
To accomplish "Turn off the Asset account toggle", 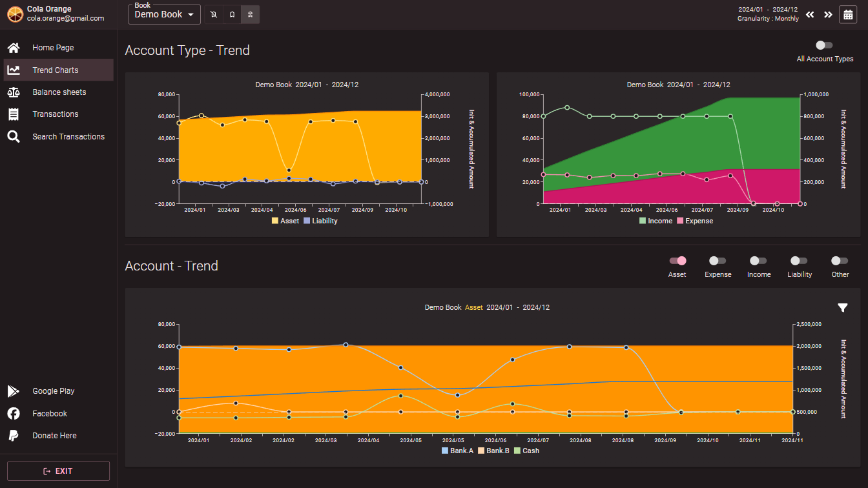I will pyautogui.click(x=677, y=261).
